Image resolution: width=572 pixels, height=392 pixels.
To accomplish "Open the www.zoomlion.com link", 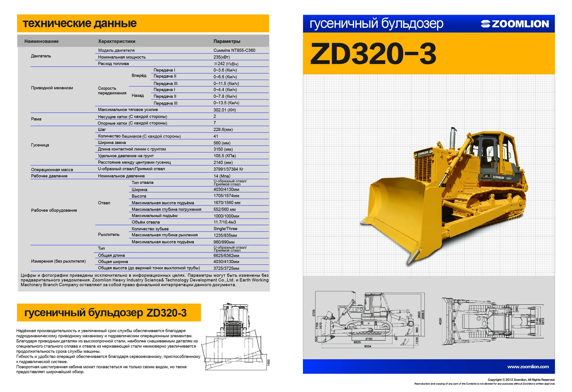I will [x=528, y=367].
